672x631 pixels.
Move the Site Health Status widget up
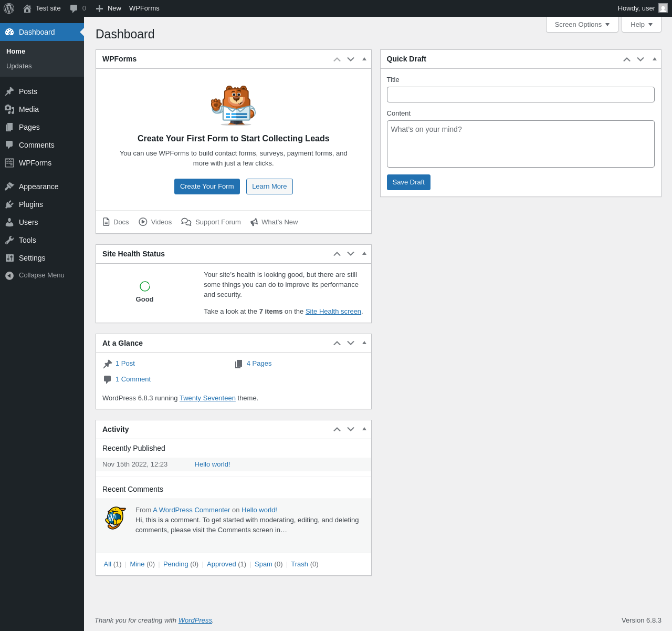click(337, 254)
